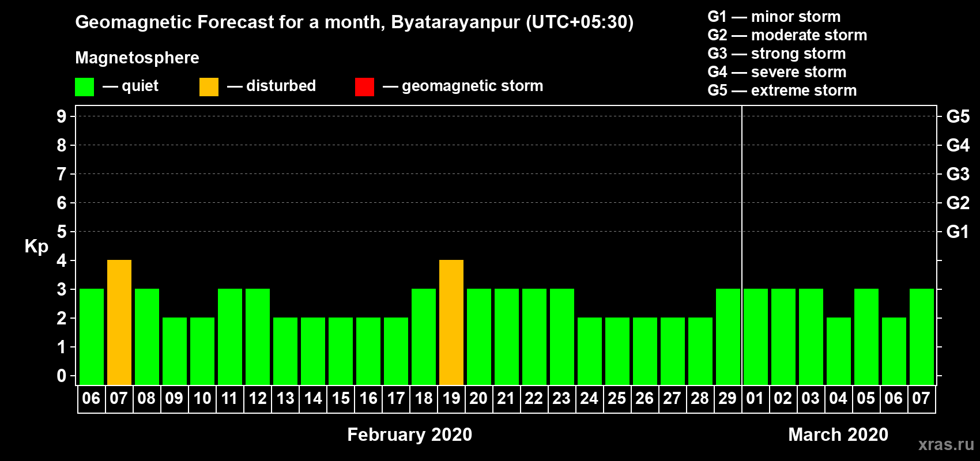Select the green bar for February 06
Viewport: 980px width, 461px height.
coord(92,337)
